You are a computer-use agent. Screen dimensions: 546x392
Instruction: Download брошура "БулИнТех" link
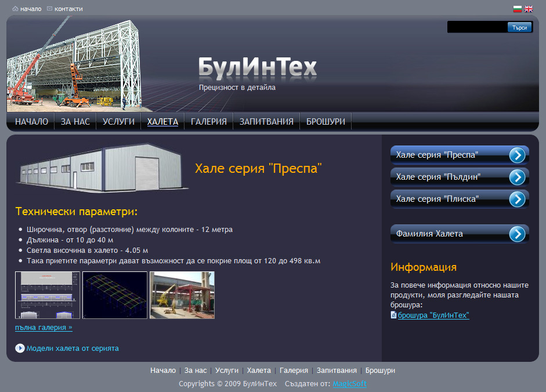pos(433,315)
